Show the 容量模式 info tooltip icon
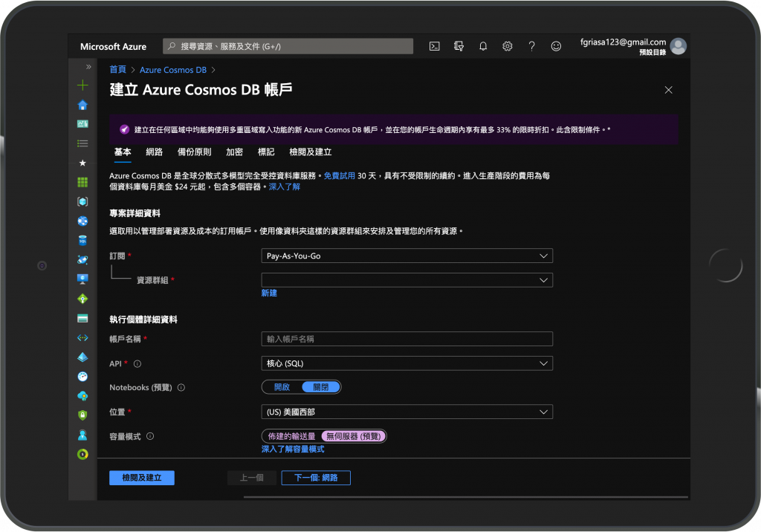761x532 pixels. pos(150,436)
